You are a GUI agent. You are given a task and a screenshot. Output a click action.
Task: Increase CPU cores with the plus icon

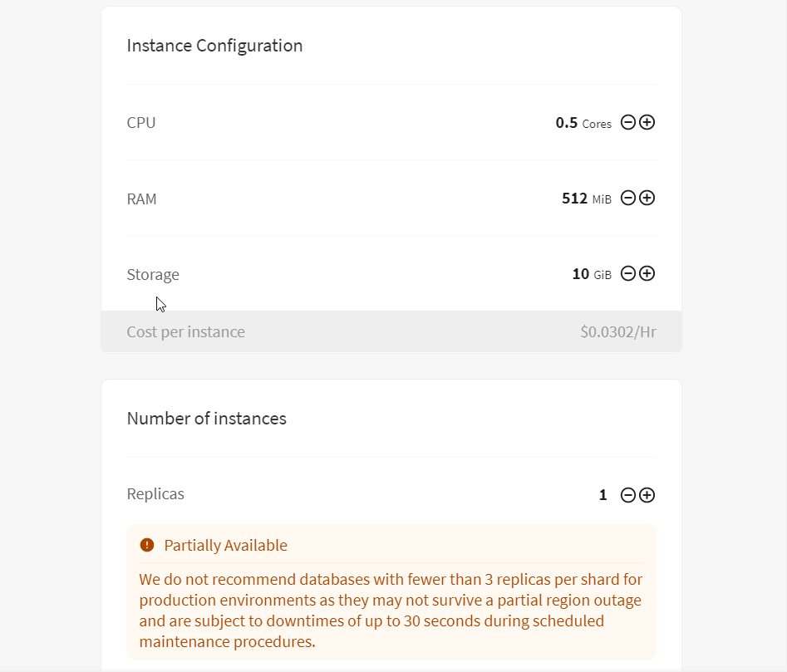[647, 122]
